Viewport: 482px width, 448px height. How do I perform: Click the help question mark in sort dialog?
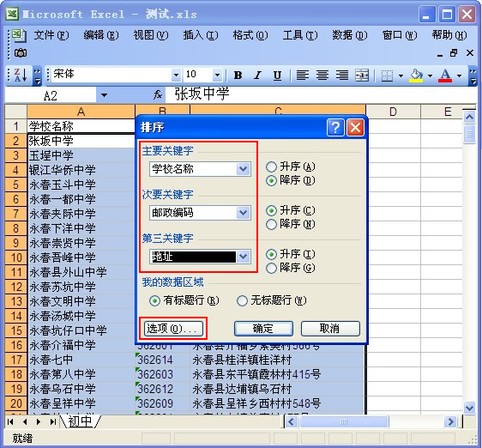tap(335, 127)
